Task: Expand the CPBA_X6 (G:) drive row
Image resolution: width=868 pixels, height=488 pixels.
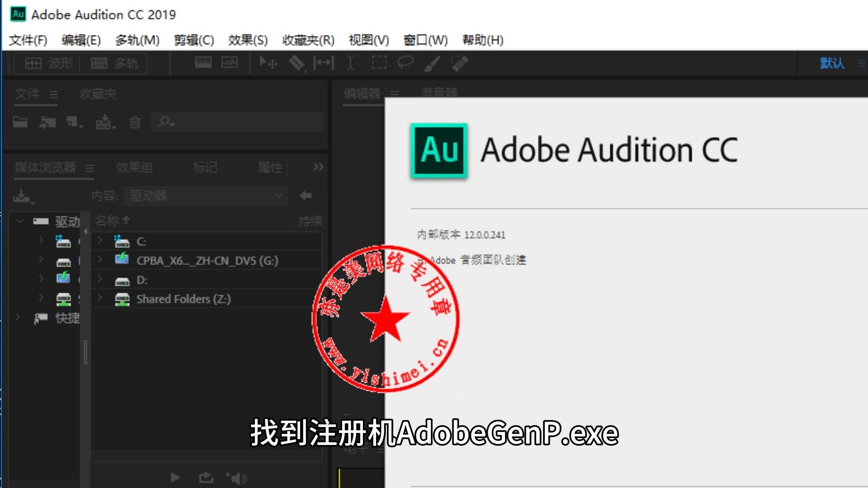Action: (100, 259)
